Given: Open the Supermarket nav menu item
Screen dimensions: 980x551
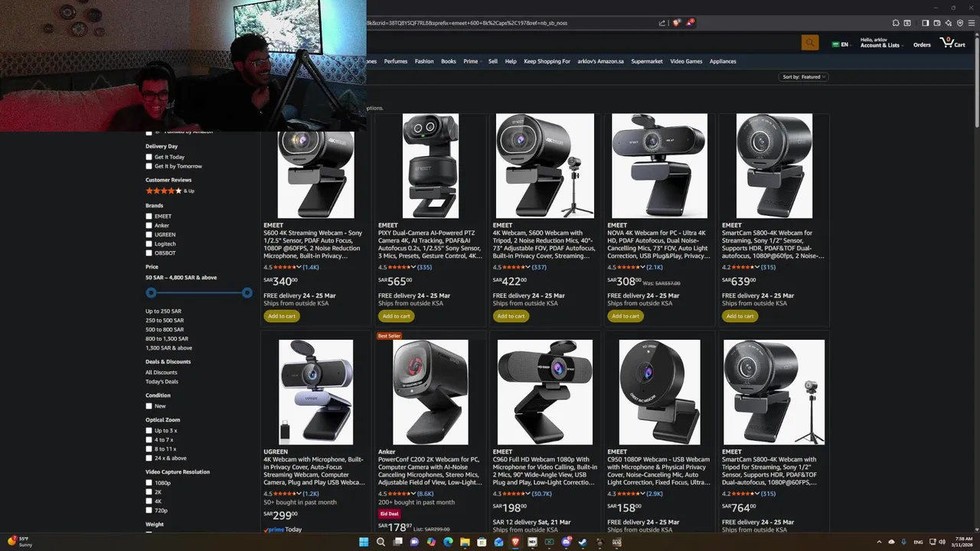Looking at the screenshot, I should click(647, 61).
